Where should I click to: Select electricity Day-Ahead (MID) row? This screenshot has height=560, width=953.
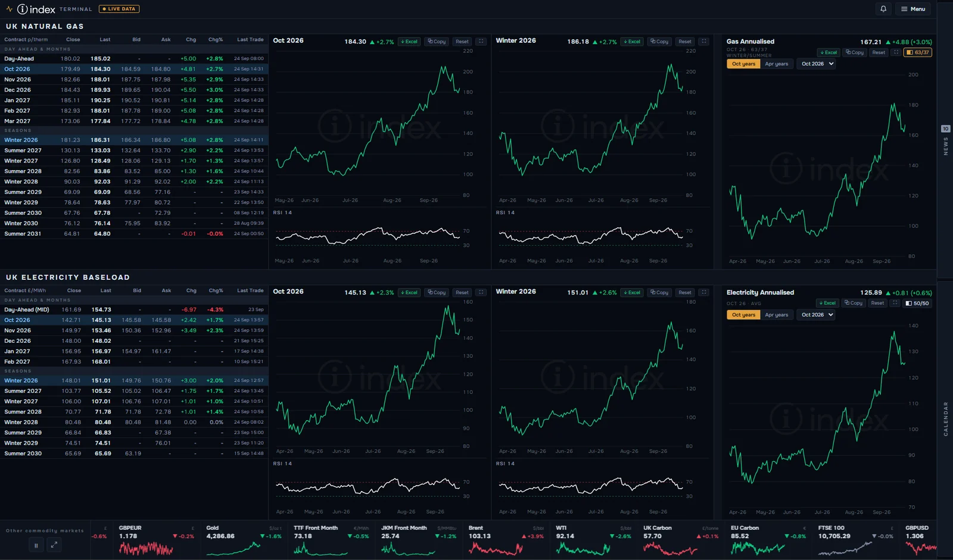tap(134, 309)
